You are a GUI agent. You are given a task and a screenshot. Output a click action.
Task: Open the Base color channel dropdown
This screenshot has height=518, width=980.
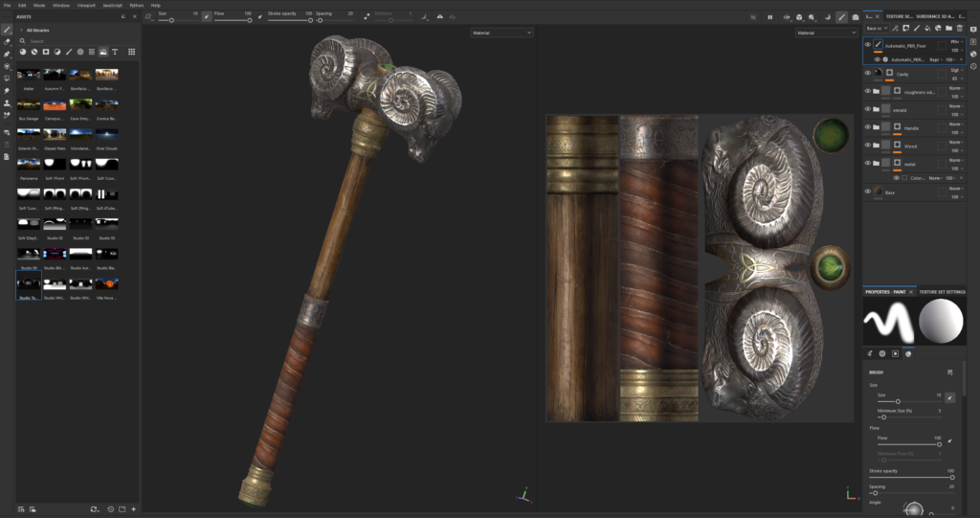tap(875, 29)
